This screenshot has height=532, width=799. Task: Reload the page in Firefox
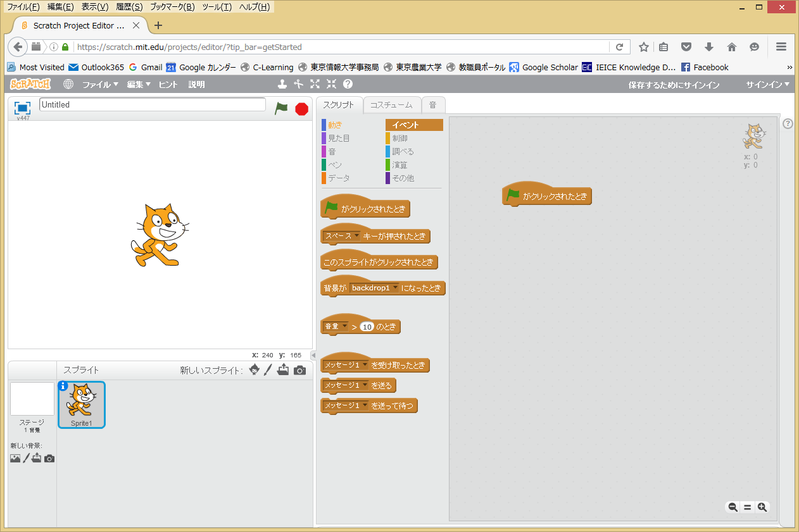tap(619, 47)
